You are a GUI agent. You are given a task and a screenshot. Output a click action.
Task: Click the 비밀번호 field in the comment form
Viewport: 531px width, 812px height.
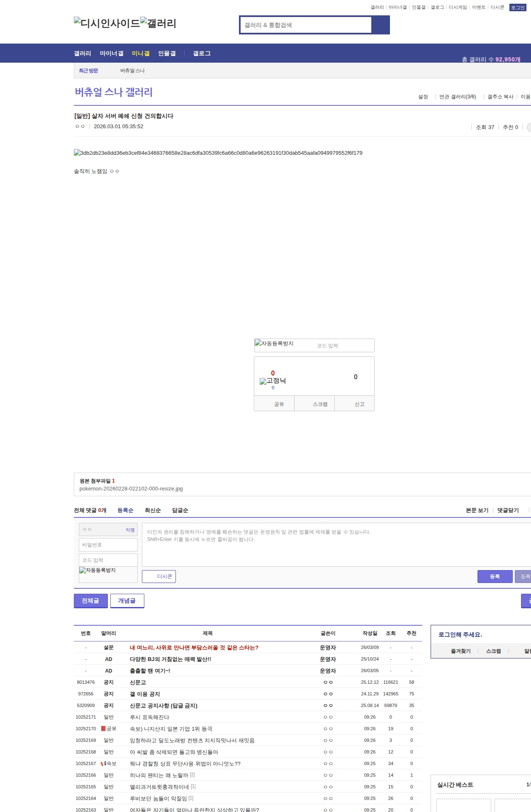(108, 545)
